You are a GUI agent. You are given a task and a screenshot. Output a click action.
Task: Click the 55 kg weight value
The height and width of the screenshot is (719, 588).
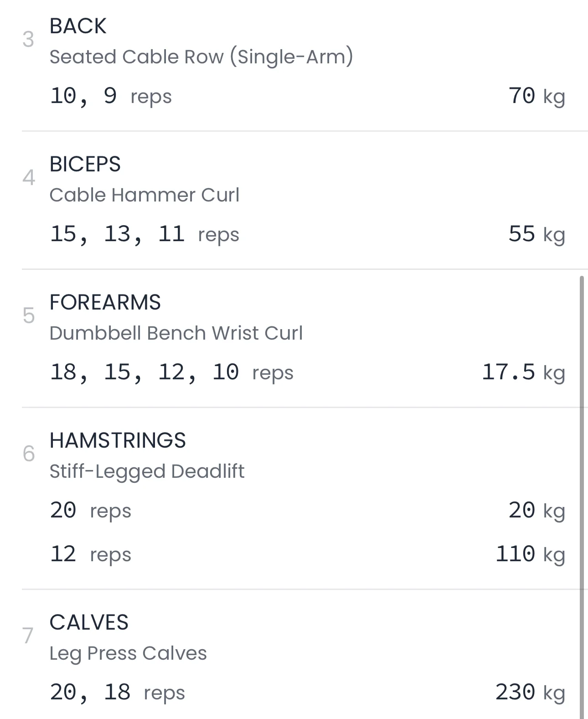click(536, 234)
